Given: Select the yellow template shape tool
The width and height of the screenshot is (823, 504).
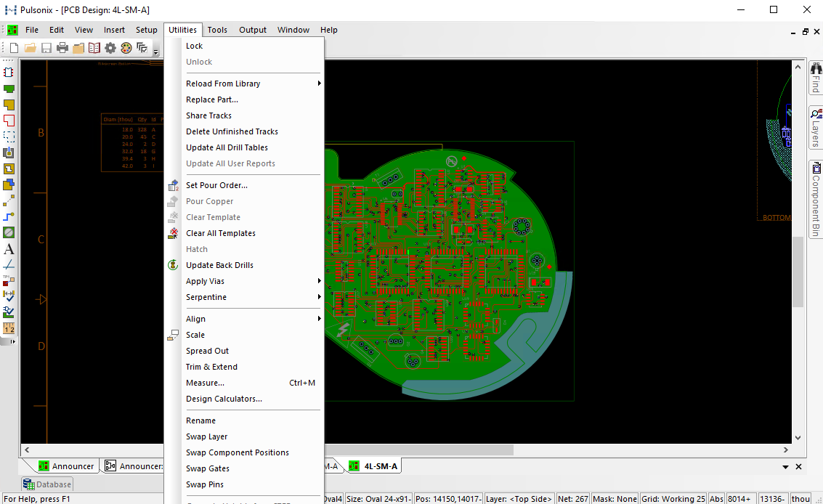Looking at the screenshot, I should pyautogui.click(x=9, y=168).
